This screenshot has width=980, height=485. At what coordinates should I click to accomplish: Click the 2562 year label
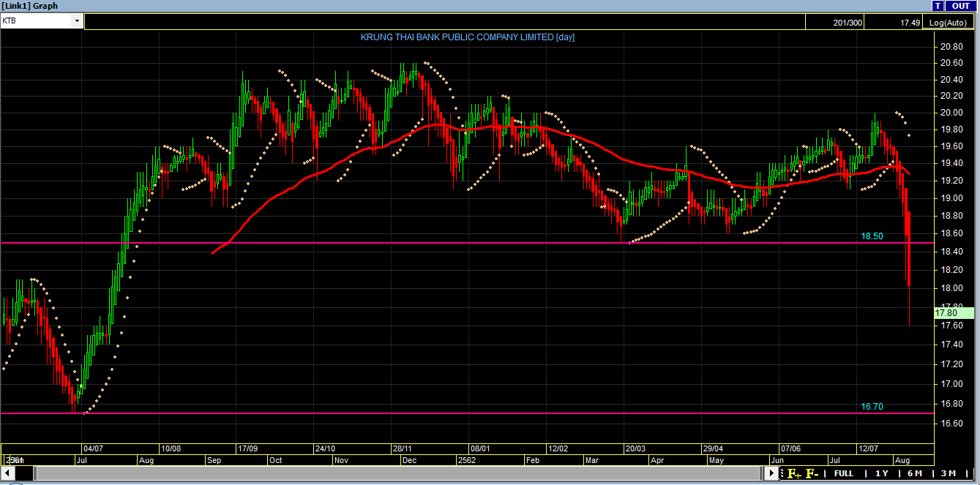tap(467, 461)
